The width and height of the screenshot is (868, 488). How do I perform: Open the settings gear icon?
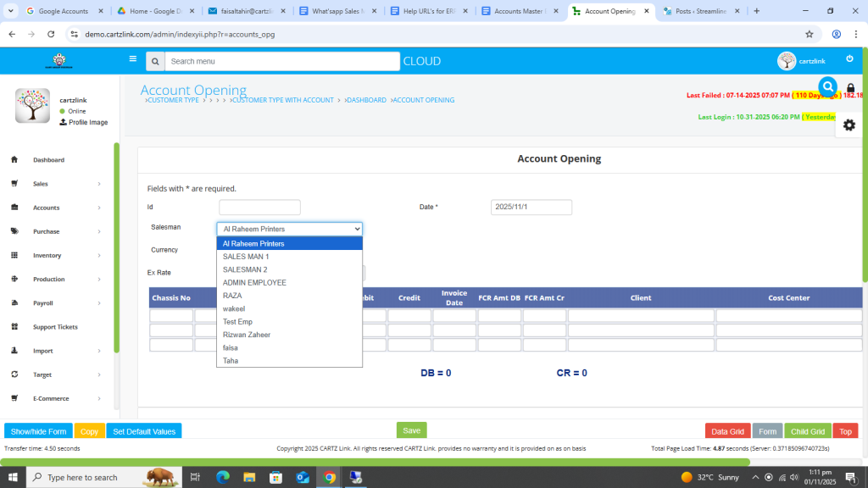click(x=849, y=125)
